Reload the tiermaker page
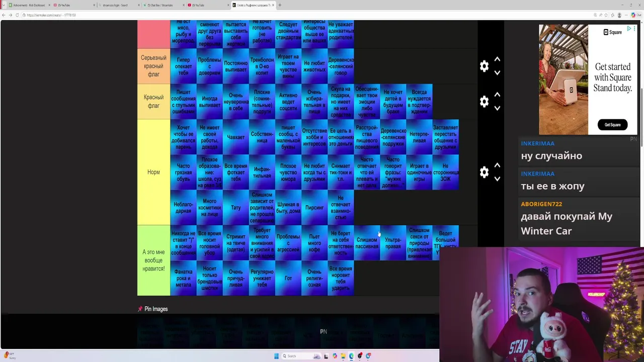This screenshot has width=644, height=362. [17, 15]
